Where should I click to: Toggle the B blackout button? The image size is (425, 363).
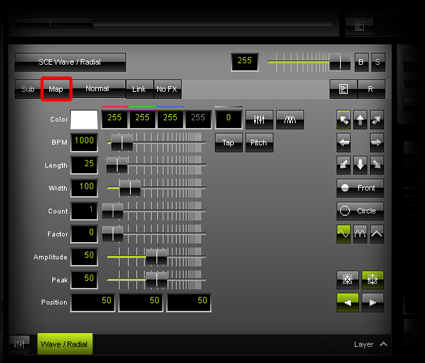tap(361, 62)
